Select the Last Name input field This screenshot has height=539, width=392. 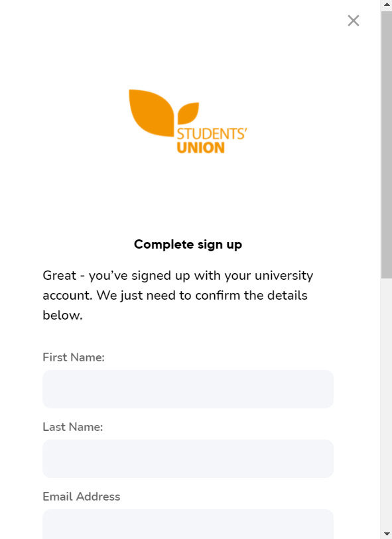pos(188,459)
